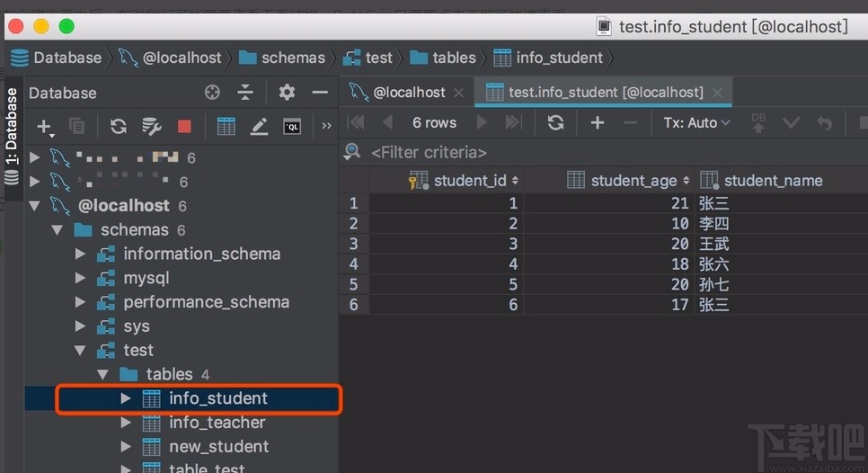Viewport: 868px width, 473px height.
Task: Collapse the test schema
Action: pos(80,351)
